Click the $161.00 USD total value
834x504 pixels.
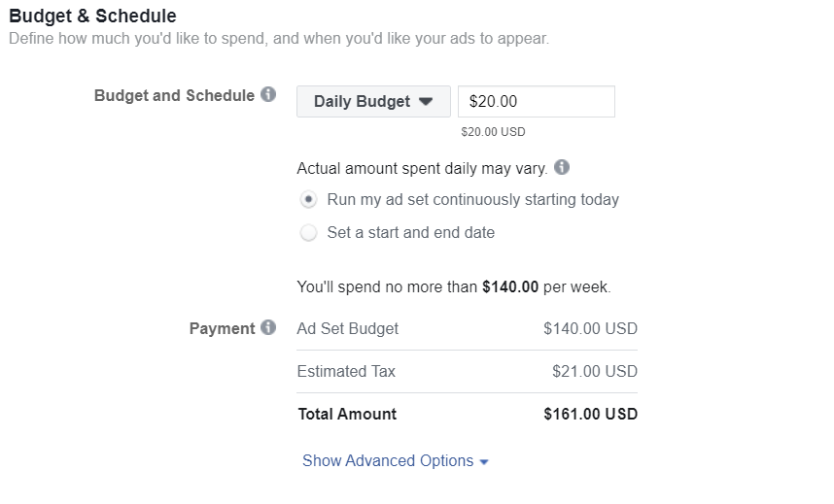pyautogui.click(x=590, y=414)
